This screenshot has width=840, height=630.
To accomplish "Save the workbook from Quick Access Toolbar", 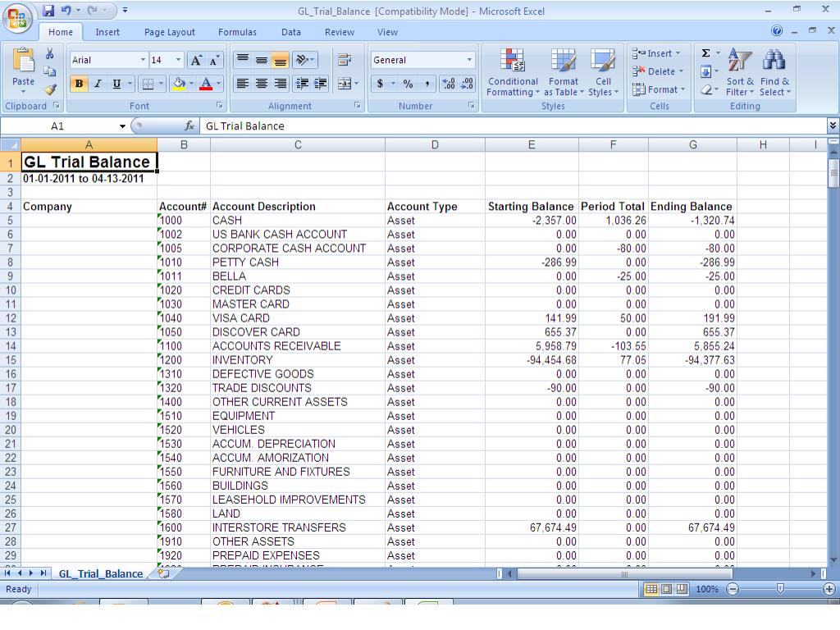I will 48,10.
